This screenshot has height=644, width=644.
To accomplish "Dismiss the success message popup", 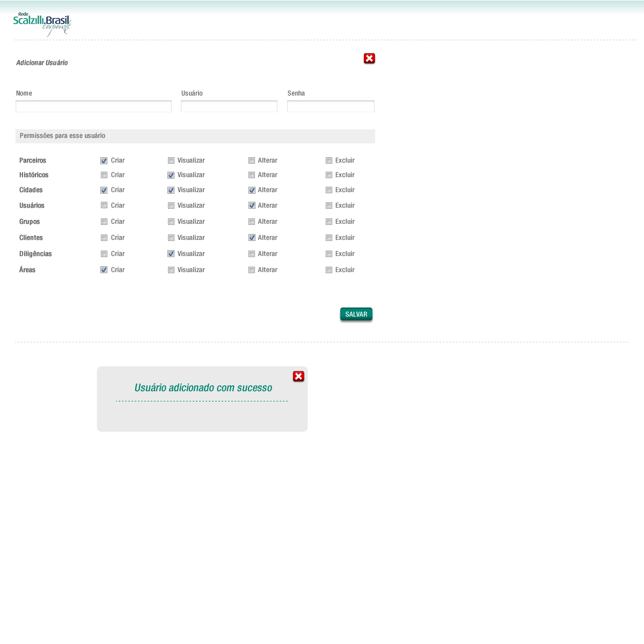I will pyautogui.click(x=298, y=376).
